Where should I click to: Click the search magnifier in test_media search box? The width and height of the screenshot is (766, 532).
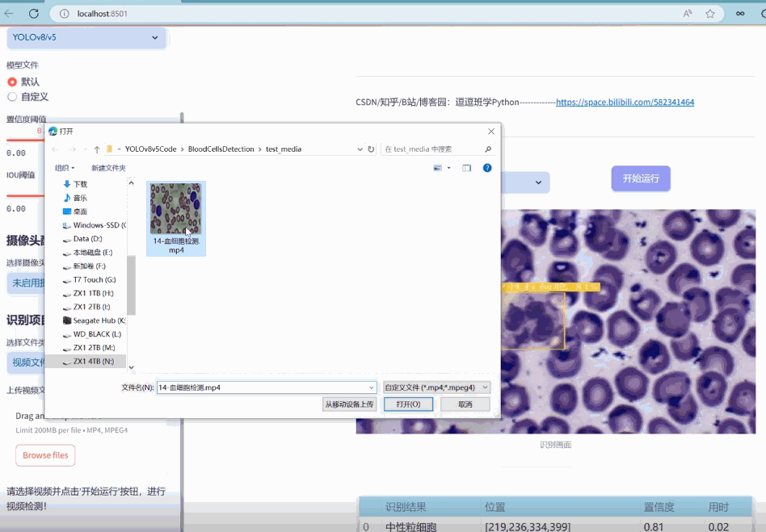click(x=487, y=149)
